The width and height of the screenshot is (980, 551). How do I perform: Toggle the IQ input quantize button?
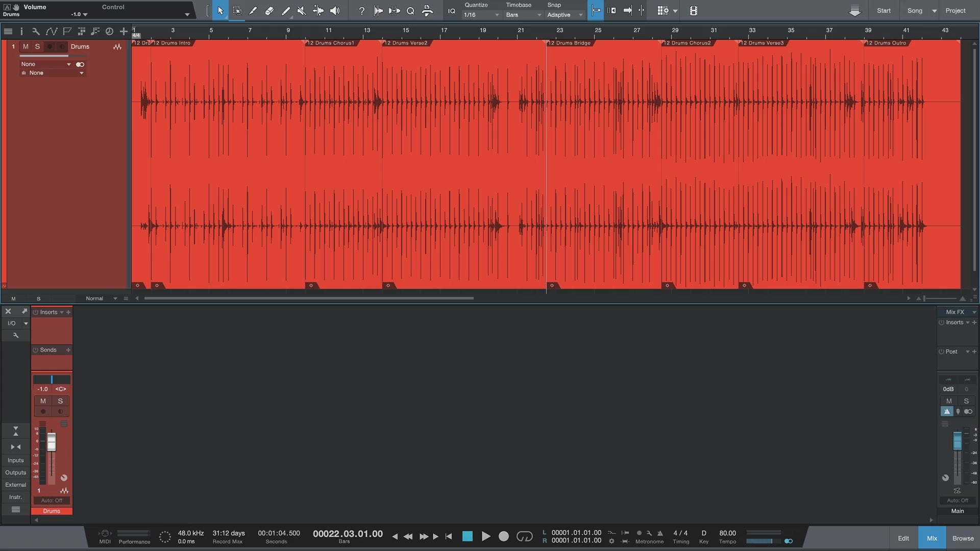click(x=451, y=11)
